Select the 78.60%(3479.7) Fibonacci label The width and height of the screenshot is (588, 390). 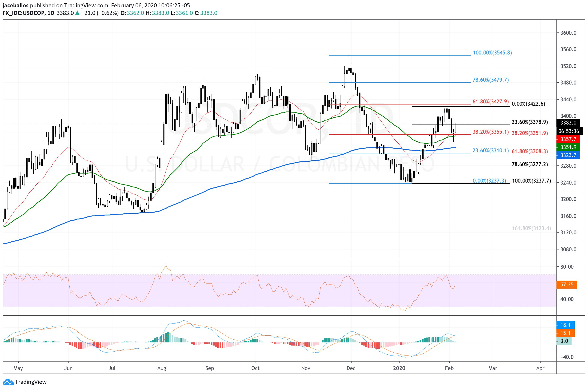point(491,80)
